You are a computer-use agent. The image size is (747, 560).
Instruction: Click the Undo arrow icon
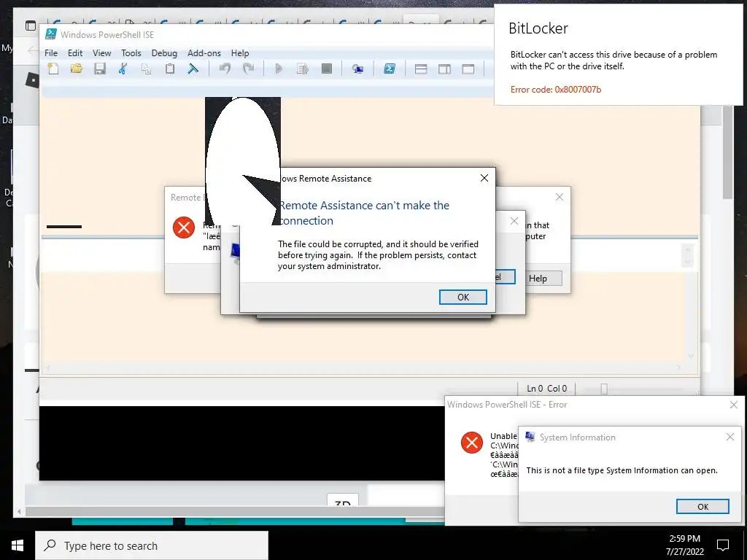pos(225,69)
